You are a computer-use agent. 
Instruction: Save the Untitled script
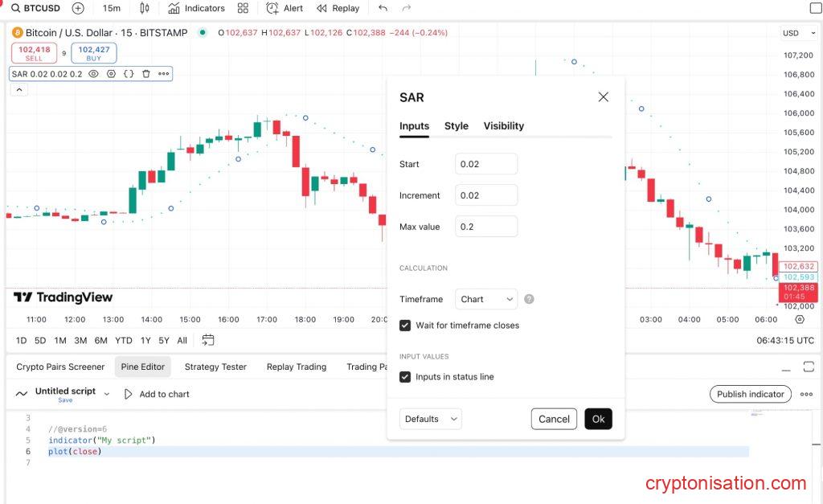coord(65,400)
